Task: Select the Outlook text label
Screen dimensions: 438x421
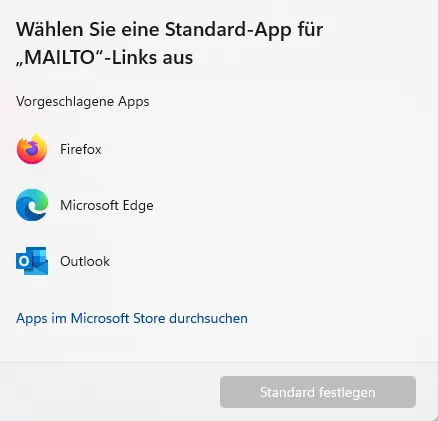Action: click(x=85, y=261)
